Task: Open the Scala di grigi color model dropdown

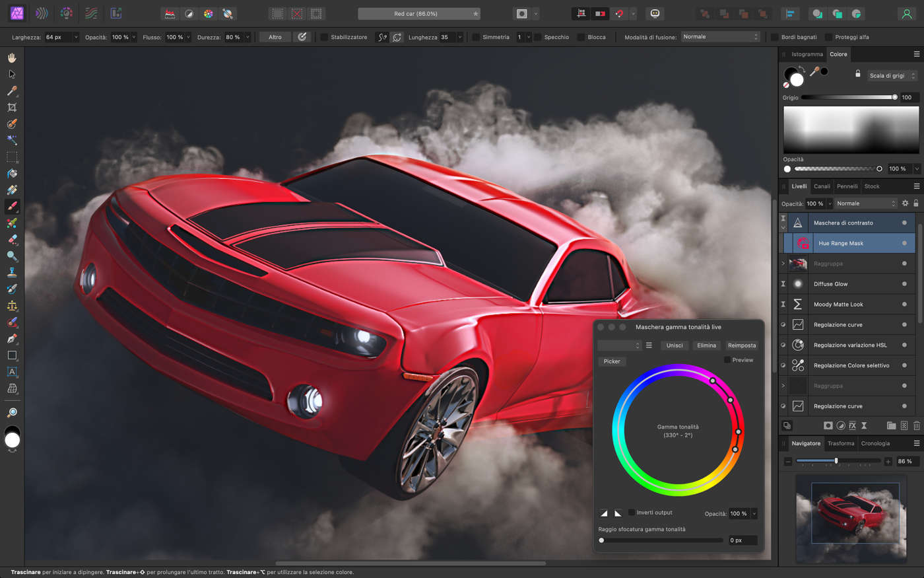Action: [892, 76]
